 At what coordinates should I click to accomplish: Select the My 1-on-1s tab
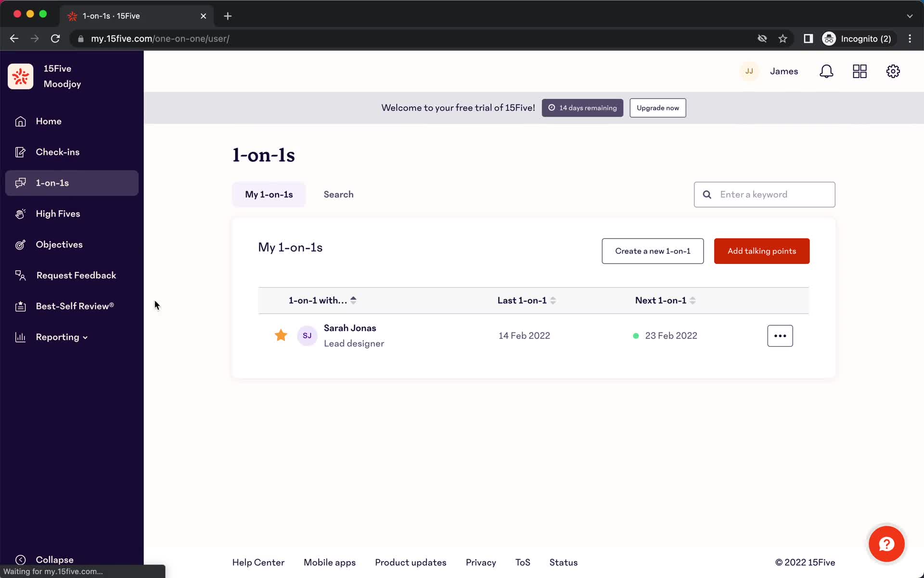(269, 194)
